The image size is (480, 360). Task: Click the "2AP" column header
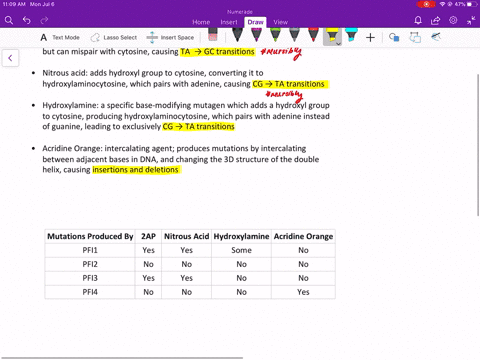pyautogui.click(x=148, y=236)
